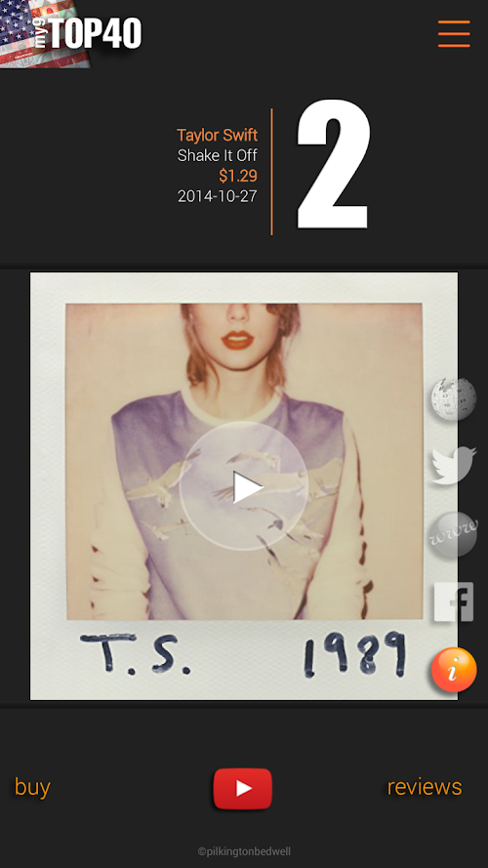488x868 pixels.
Task: Play the song preview circle button
Action: tap(244, 486)
